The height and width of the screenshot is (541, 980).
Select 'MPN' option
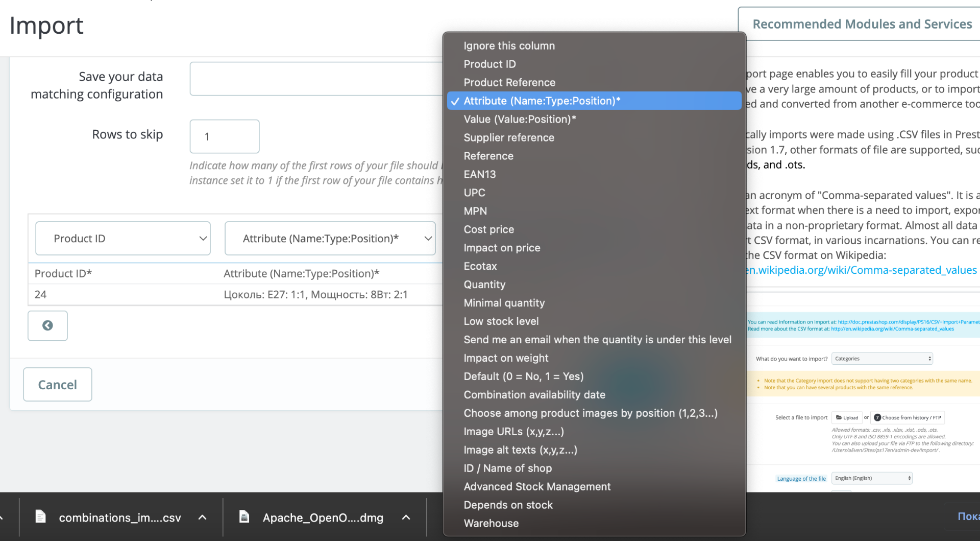pos(594,211)
